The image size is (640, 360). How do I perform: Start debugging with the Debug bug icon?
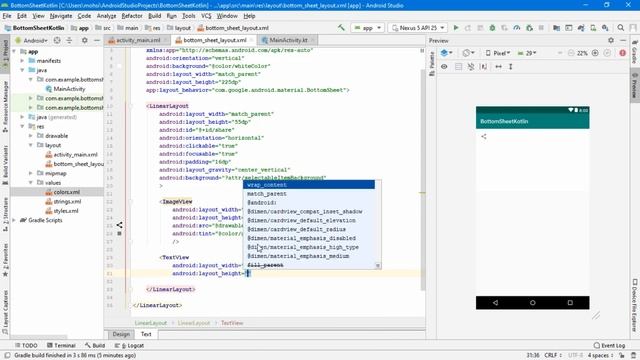point(492,28)
